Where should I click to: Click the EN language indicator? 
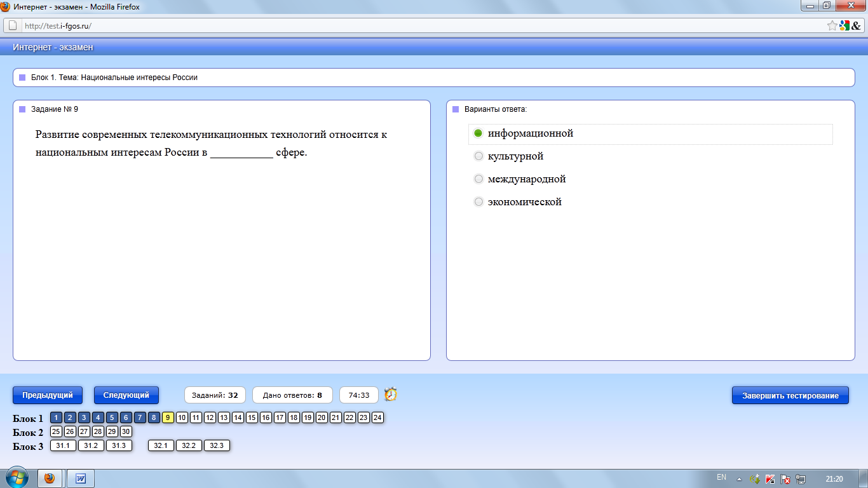pyautogui.click(x=721, y=477)
